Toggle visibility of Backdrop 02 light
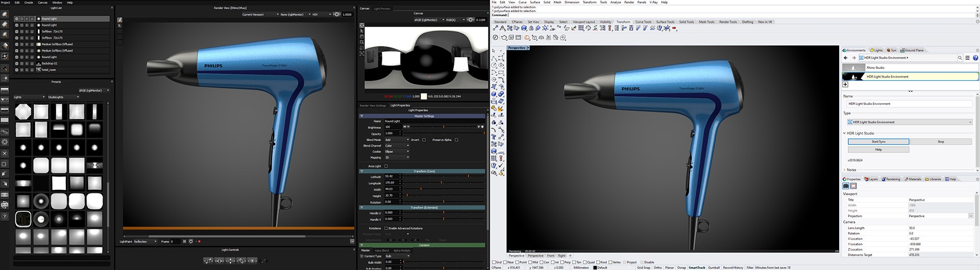980x270 pixels. [17, 63]
